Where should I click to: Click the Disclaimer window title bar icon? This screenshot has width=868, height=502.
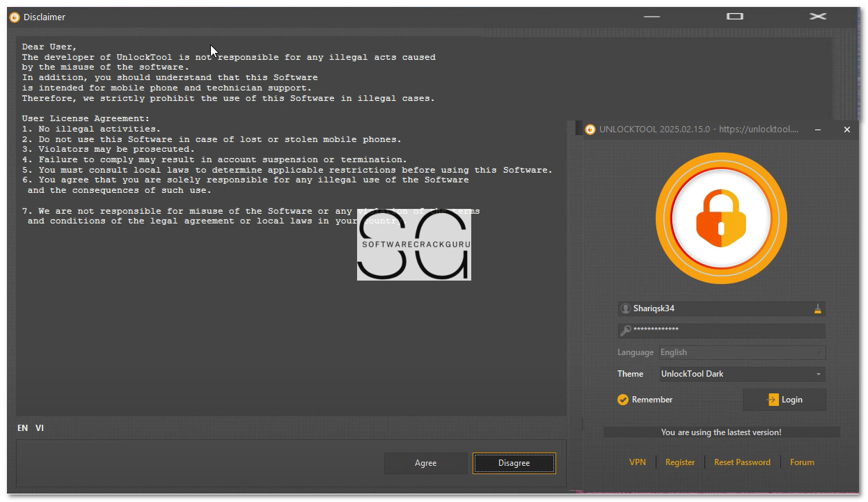point(15,17)
